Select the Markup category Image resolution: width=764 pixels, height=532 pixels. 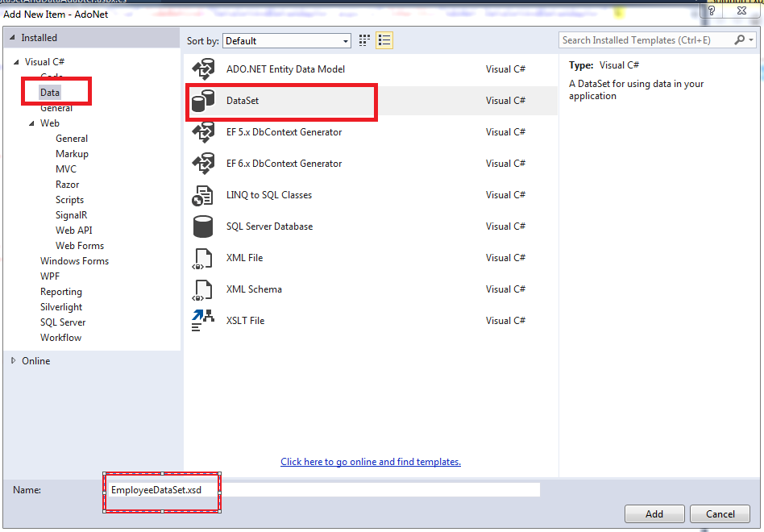[x=72, y=154]
